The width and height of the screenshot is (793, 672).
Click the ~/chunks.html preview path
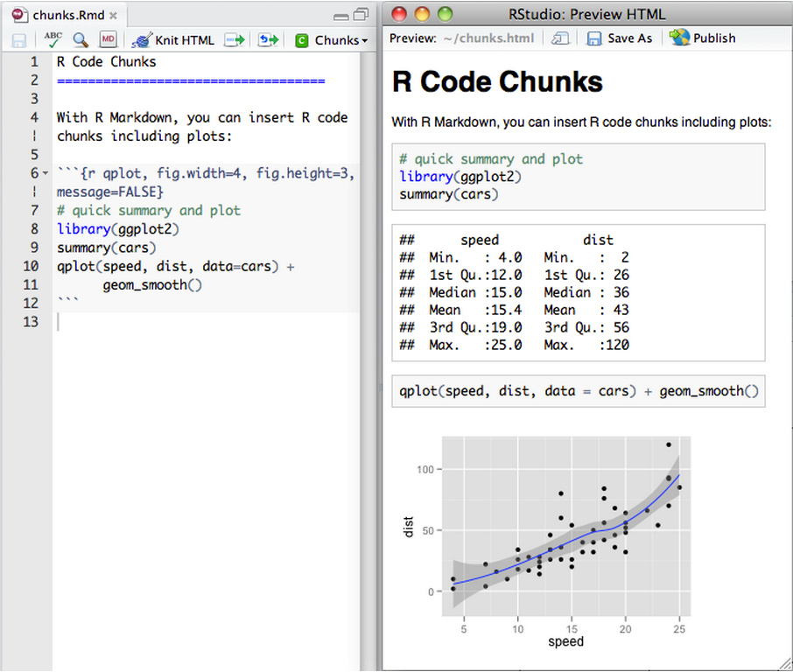(x=488, y=38)
